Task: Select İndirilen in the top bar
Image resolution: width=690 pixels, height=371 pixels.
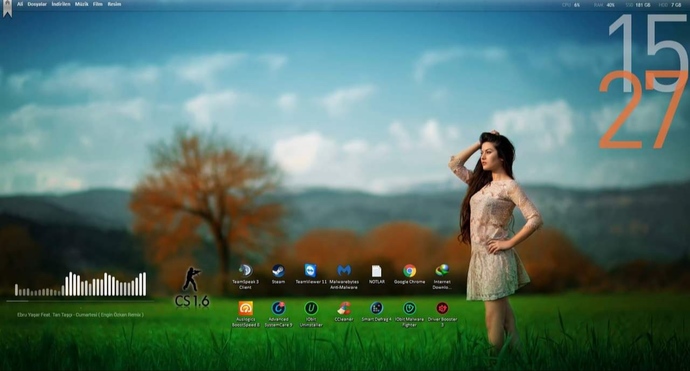Action: [x=61, y=4]
